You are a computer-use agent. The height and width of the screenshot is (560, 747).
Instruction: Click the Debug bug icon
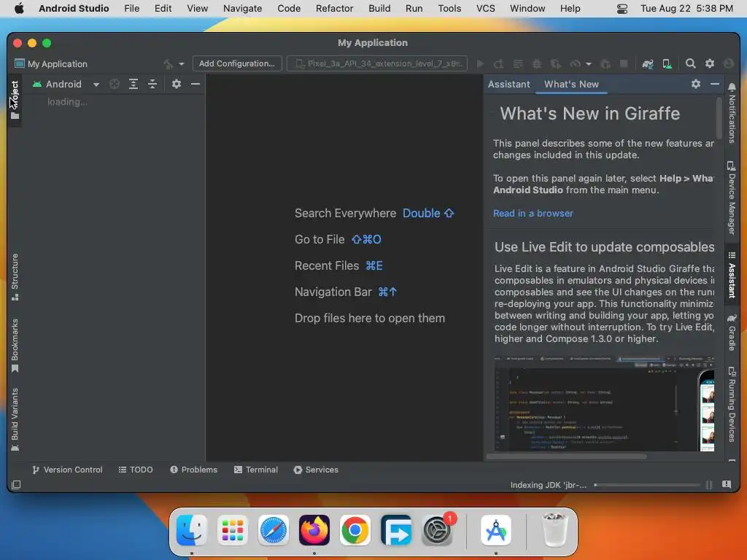tap(536, 64)
